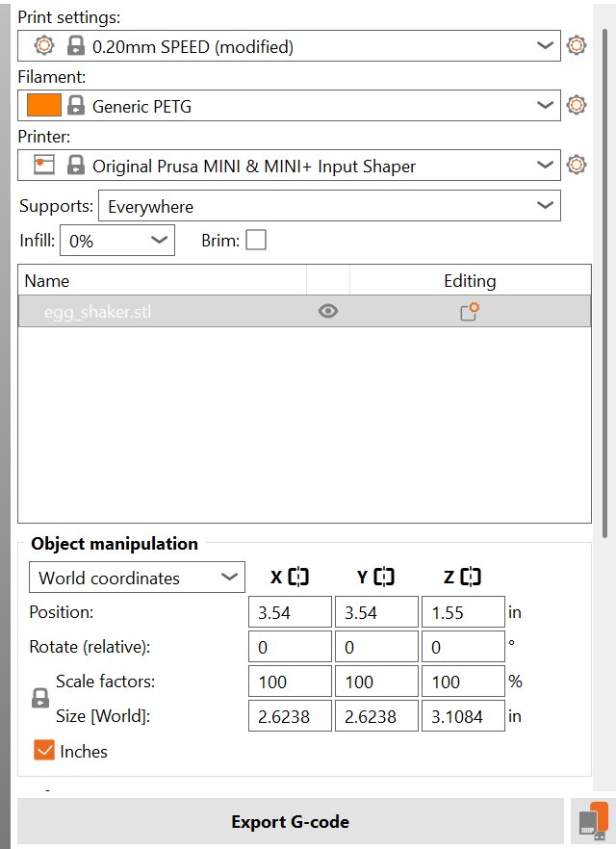This screenshot has height=849, width=616.
Task: Click the printer icon in Printer dropdown
Action: pyautogui.click(x=44, y=165)
